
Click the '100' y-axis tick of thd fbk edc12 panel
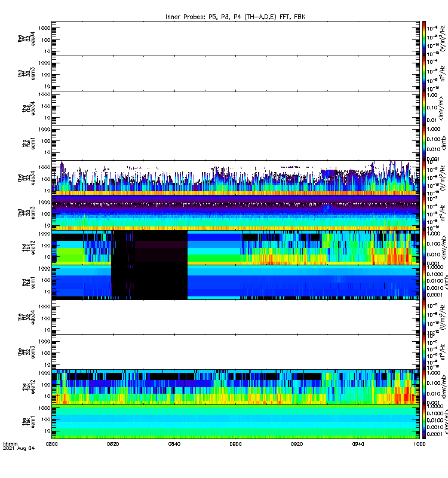(x=46, y=246)
